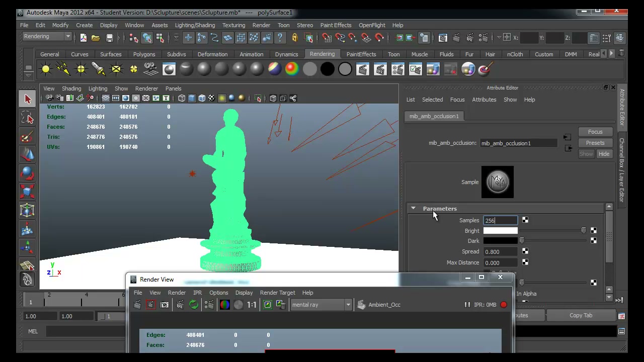This screenshot has height=362, width=644.
Task: Toggle snap to points icon
Action: [353, 38]
